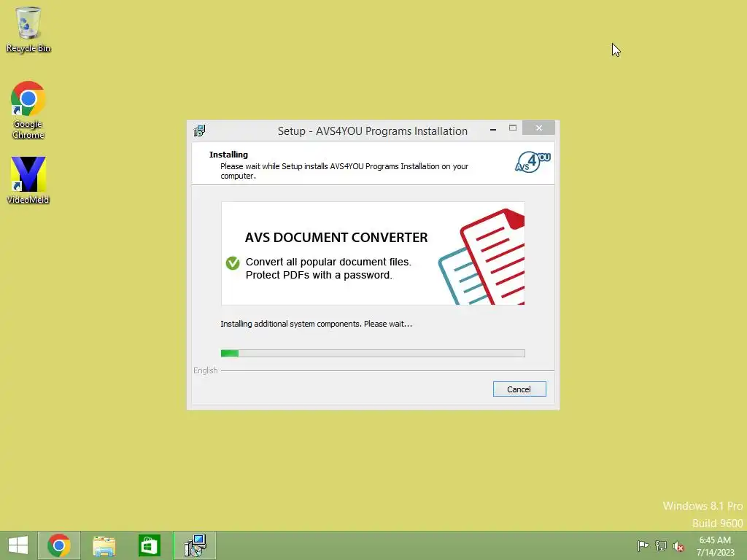The width and height of the screenshot is (747, 560).
Task: Click the green checkmark in the banner
Action: pyautogui.click(x=233, y=262)
